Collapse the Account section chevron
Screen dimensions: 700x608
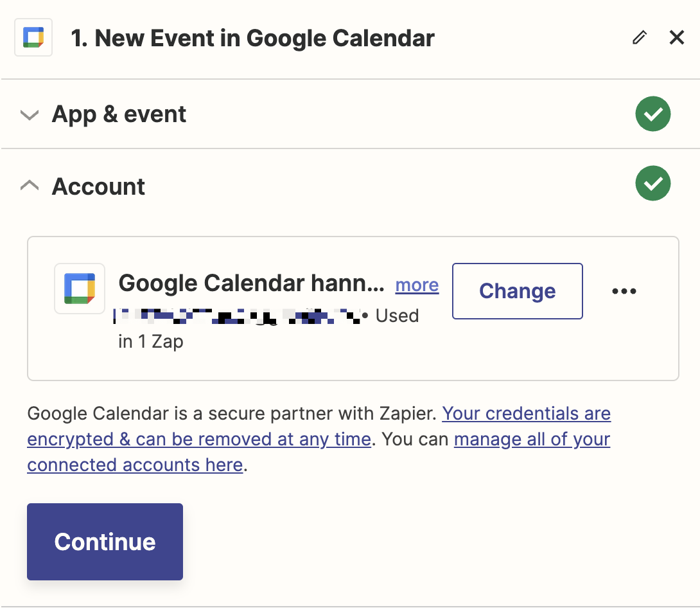click(29, 186)
